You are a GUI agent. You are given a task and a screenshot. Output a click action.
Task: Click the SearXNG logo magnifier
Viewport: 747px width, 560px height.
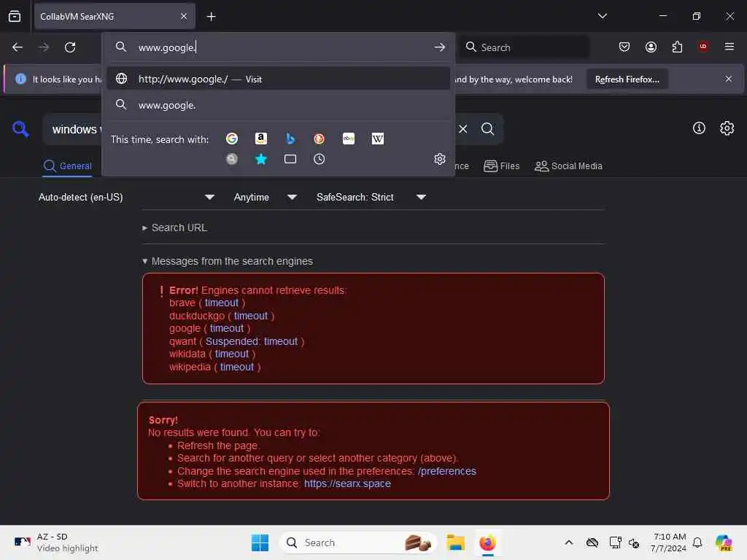tap(20, 129)
